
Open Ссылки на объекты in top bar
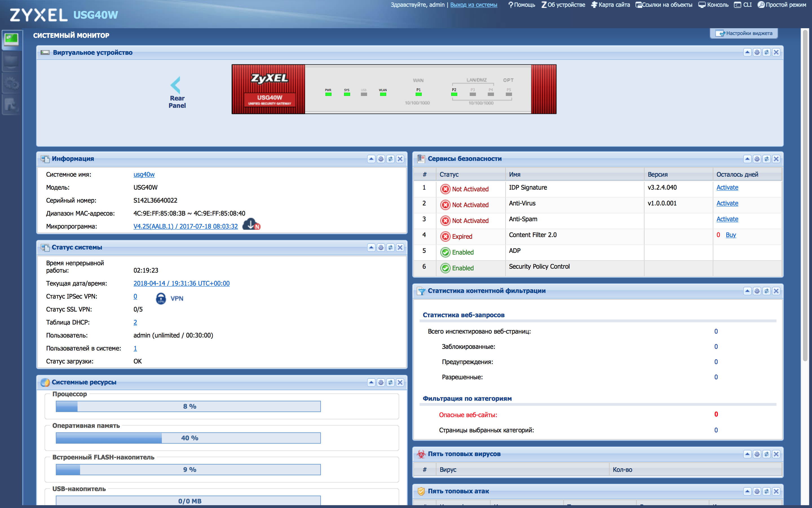(664, 5)
